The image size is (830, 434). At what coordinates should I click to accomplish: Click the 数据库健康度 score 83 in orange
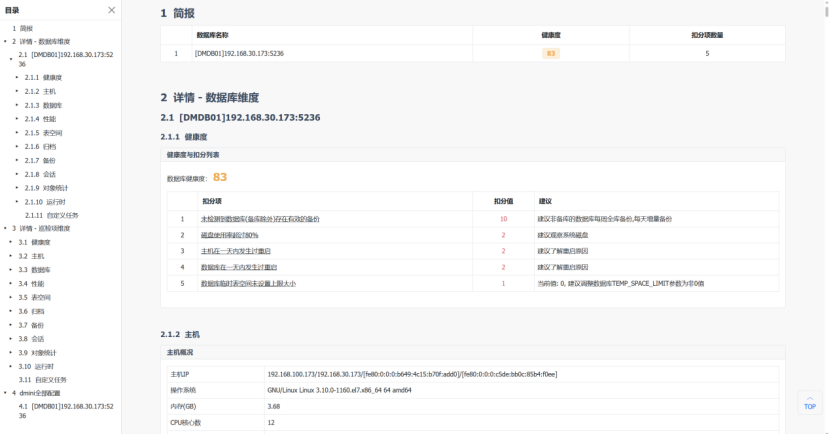click(220, 177)
